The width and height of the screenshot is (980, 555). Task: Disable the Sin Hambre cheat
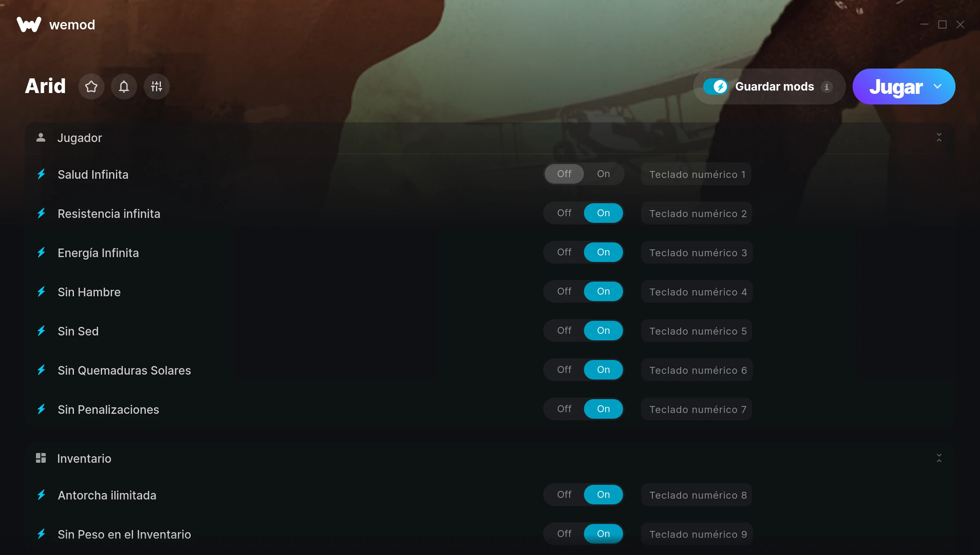click(564, 291)
